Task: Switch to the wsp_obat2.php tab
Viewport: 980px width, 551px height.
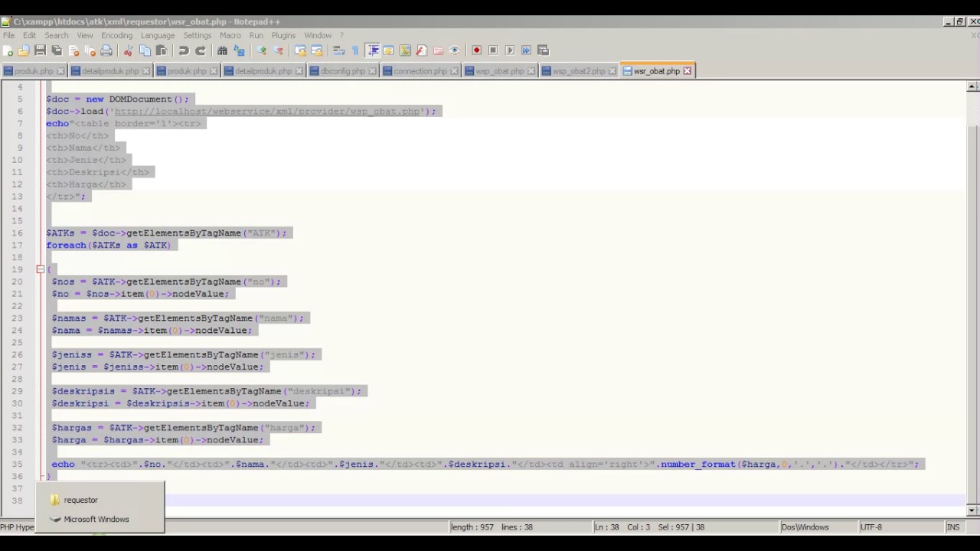Action: tap(579, 71)
